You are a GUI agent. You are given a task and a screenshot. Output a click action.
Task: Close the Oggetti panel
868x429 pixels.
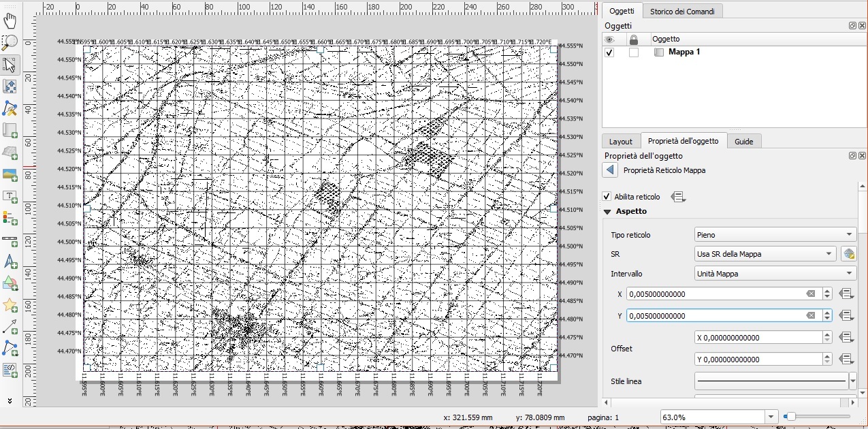click(861, 26)
